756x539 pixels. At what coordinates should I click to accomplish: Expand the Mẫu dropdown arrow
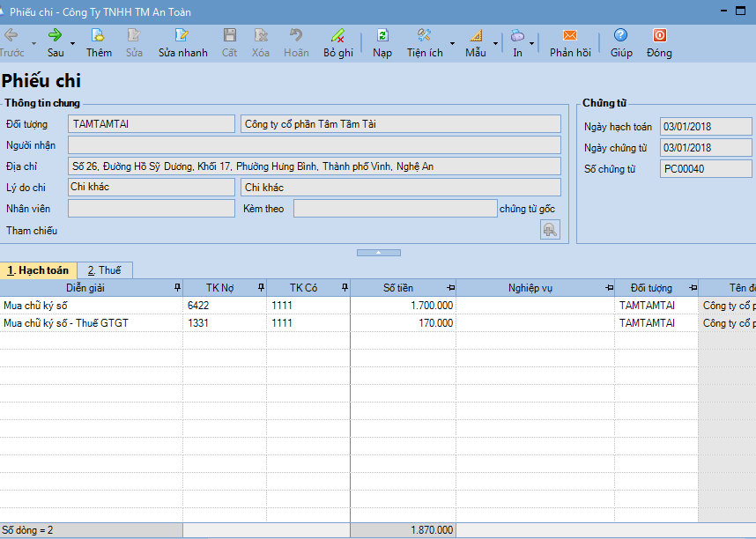(495, 43)
